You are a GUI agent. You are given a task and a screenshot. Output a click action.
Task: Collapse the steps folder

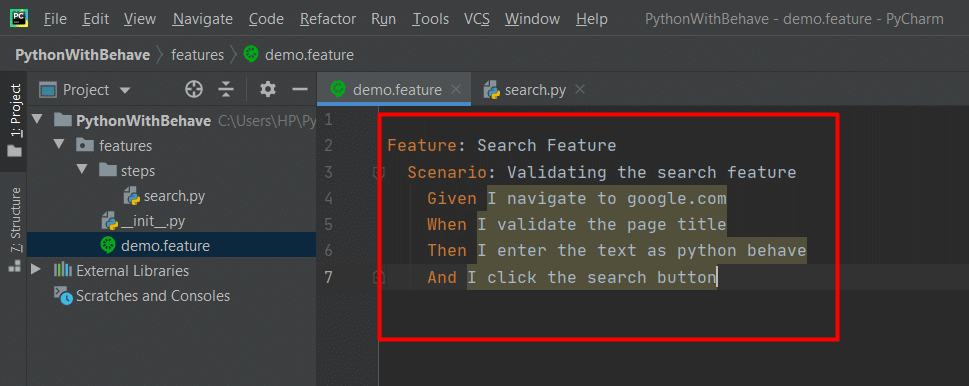tap(83, 170)
